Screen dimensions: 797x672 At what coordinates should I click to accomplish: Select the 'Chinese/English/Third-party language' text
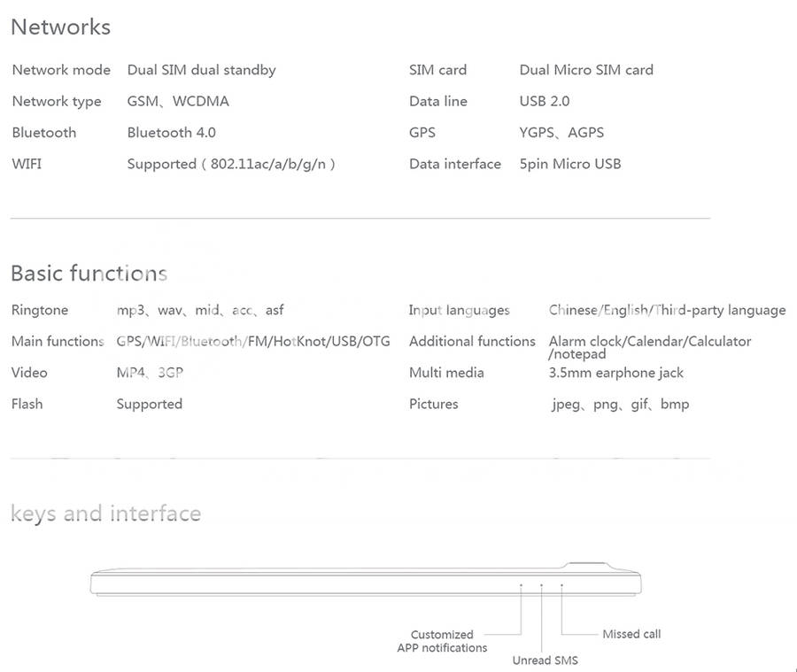pyautogui.click(x=667, y=310)
